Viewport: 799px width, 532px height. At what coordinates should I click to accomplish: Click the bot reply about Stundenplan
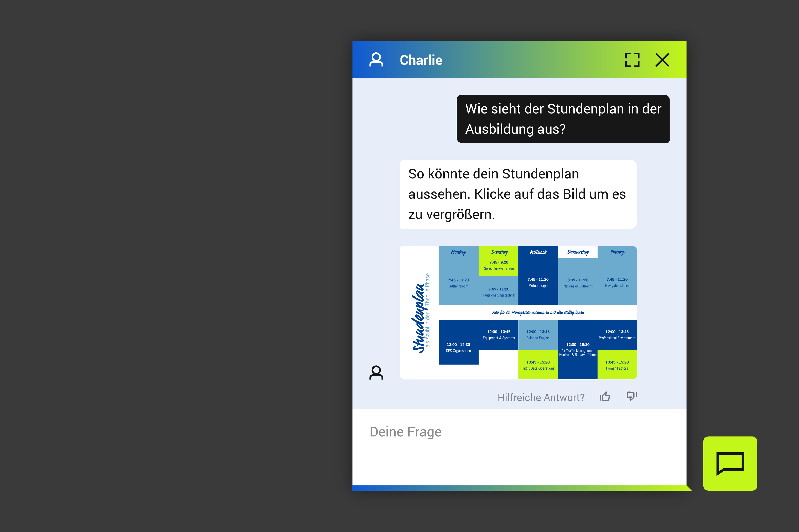point(518,194)
